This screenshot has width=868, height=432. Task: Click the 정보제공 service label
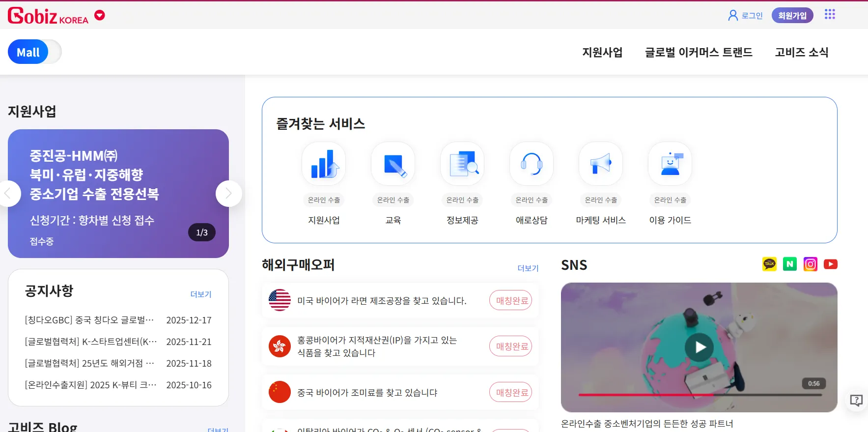[x=462, y=220]
